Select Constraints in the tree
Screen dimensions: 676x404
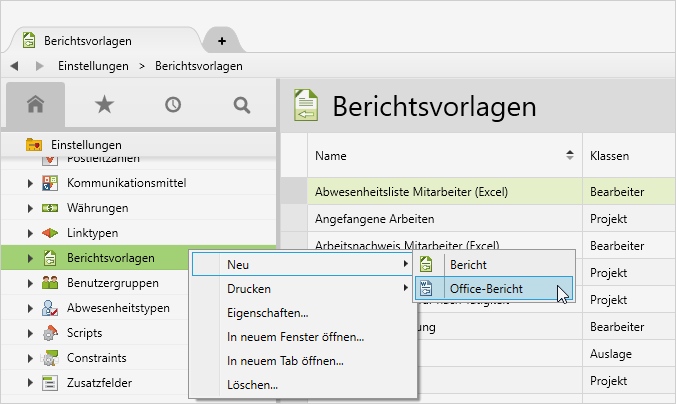(x=97, y=358)
